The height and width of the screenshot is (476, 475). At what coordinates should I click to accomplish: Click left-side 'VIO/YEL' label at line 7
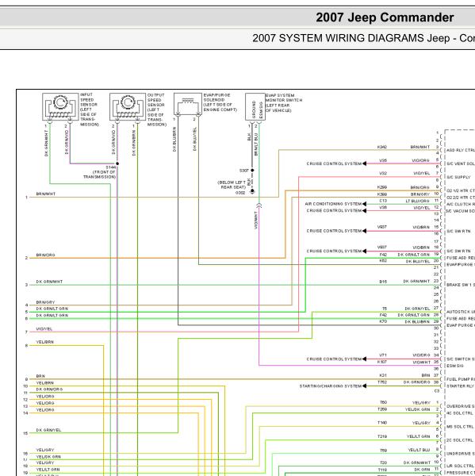[44, 329]
